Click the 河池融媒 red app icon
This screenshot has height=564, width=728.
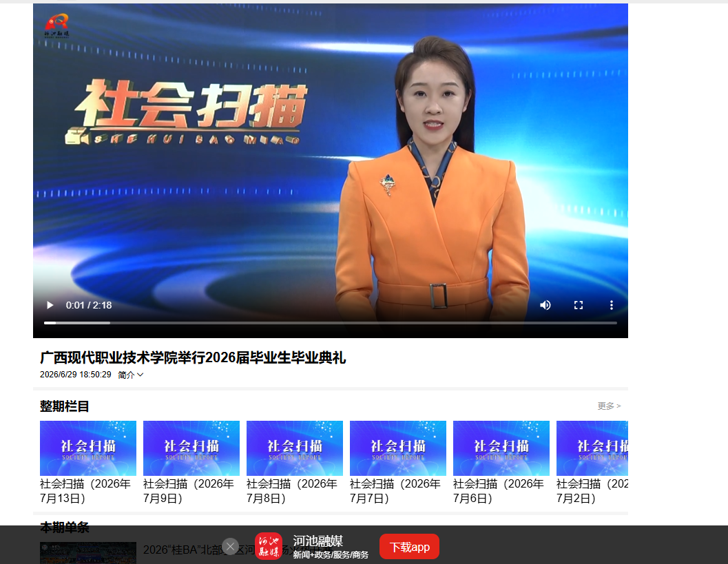point(269,546)
